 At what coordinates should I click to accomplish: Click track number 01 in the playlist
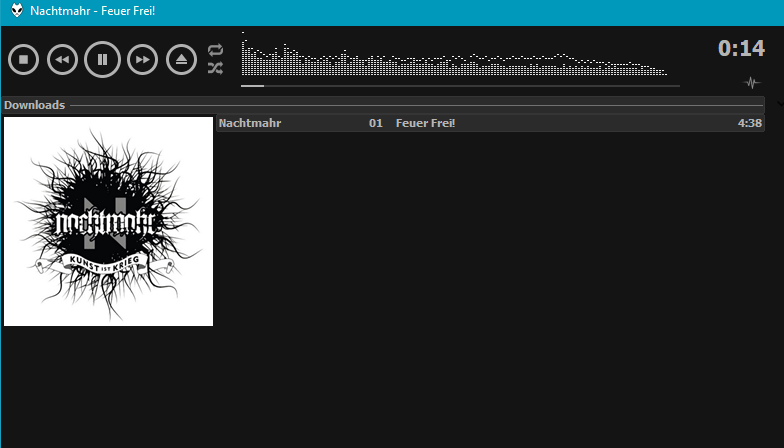pyautogui.click(x=376, y=123)
